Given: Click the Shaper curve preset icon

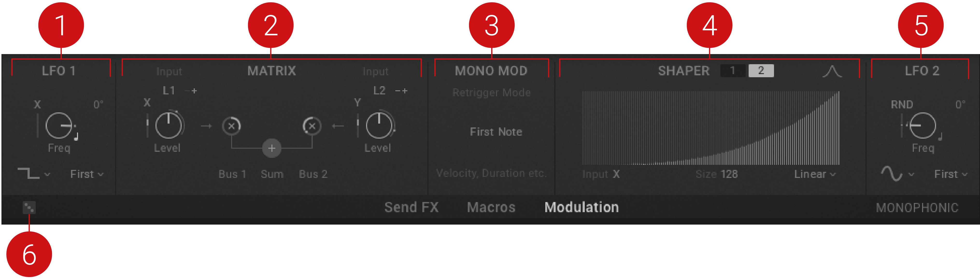Looking at the screenshot, I should pos(832,71).
